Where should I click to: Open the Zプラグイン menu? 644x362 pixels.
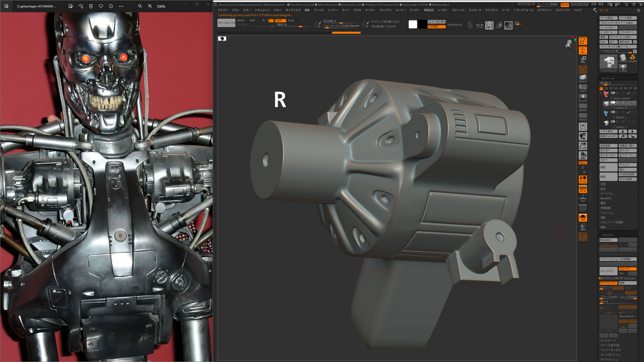point(544,10)
